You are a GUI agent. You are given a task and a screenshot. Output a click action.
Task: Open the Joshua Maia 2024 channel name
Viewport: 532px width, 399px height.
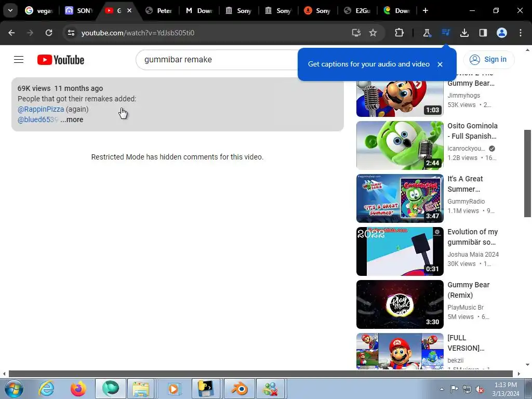[x=473, y=255]
